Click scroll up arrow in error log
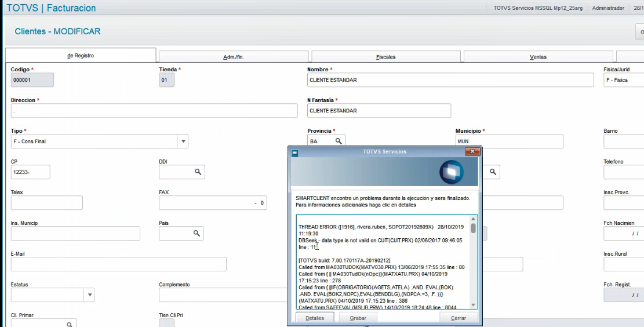The width and height of the screenshot is (644, 327). (x=473, y=219)
